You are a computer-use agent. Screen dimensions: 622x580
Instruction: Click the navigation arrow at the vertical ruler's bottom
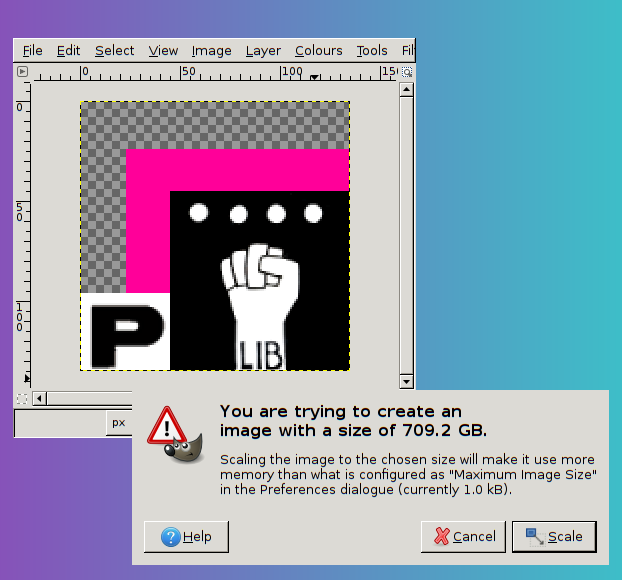27,378
